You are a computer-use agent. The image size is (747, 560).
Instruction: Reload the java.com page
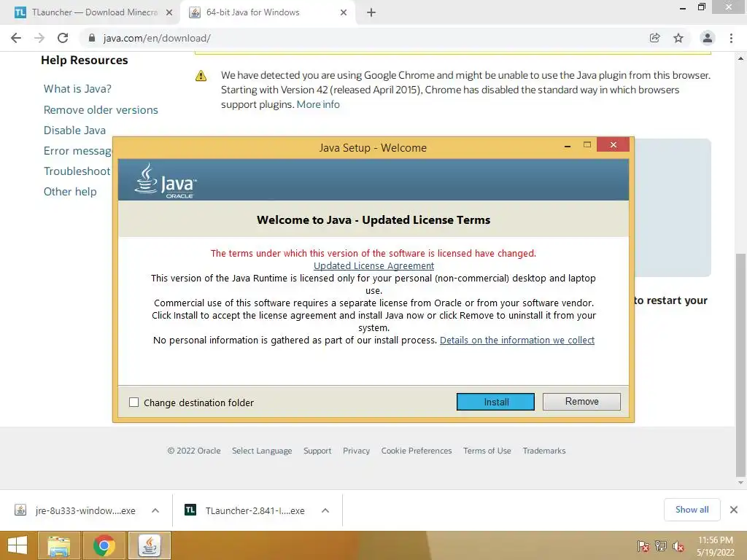[x=63, y=38]
